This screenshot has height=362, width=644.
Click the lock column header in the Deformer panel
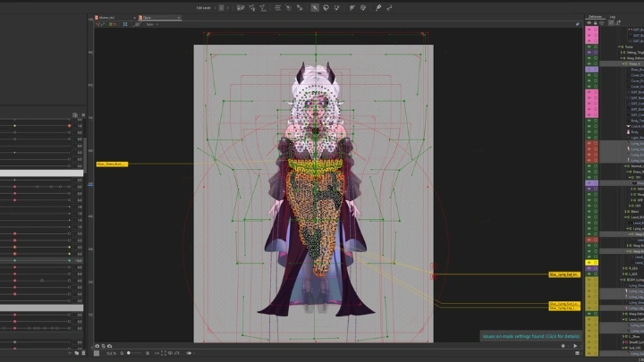pyautogui.click(x=595, y=23)
